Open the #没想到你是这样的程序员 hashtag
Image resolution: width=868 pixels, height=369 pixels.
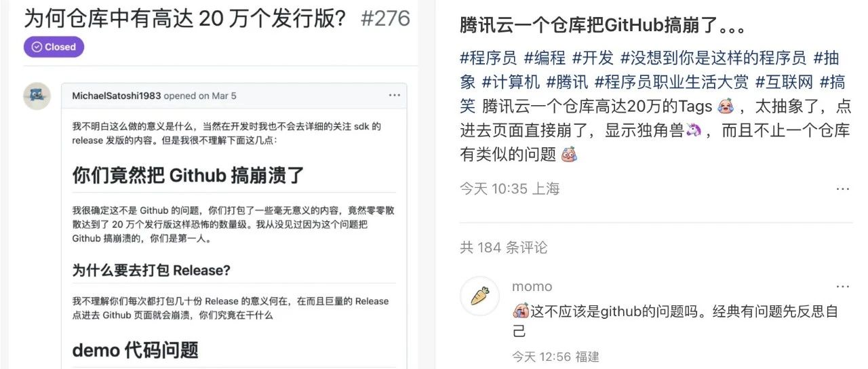point(713,58)
